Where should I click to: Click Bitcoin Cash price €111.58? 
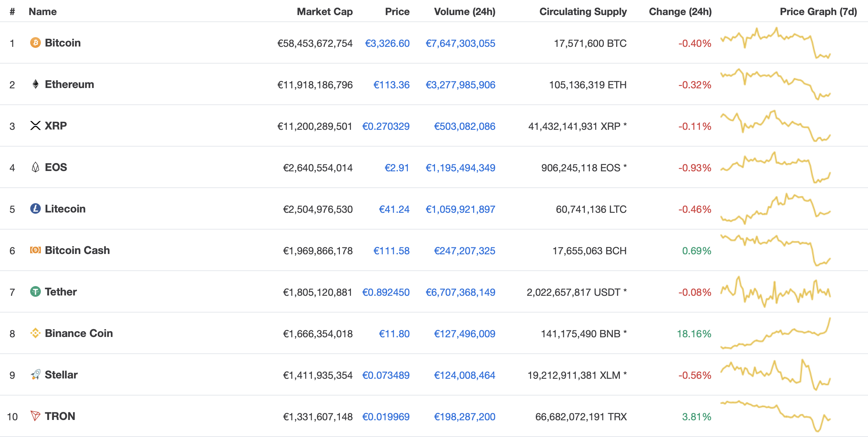(391, 251)
